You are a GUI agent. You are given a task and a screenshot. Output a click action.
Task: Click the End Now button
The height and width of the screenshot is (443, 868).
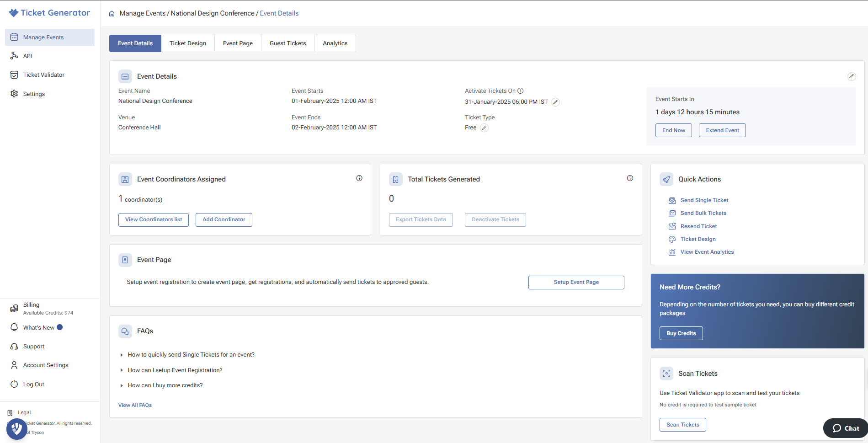click(674, 130)
